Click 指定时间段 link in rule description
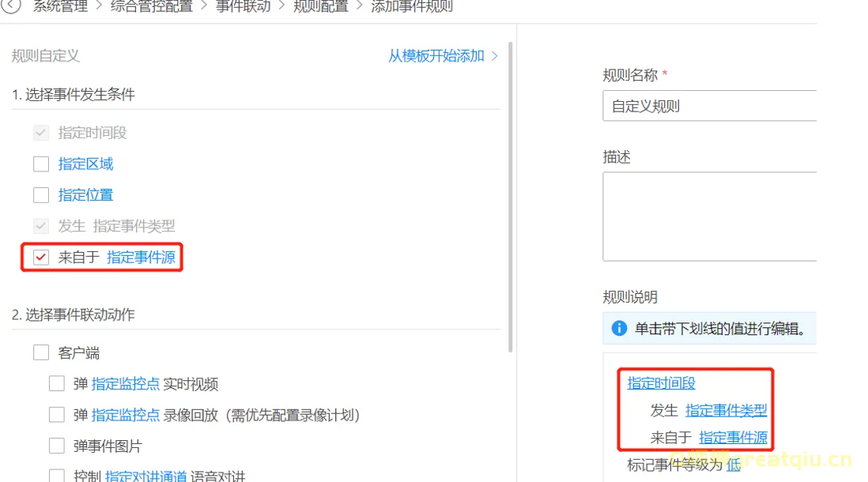Screen dimensions: 868x482 pyautogui.click(x=661, y=383)
